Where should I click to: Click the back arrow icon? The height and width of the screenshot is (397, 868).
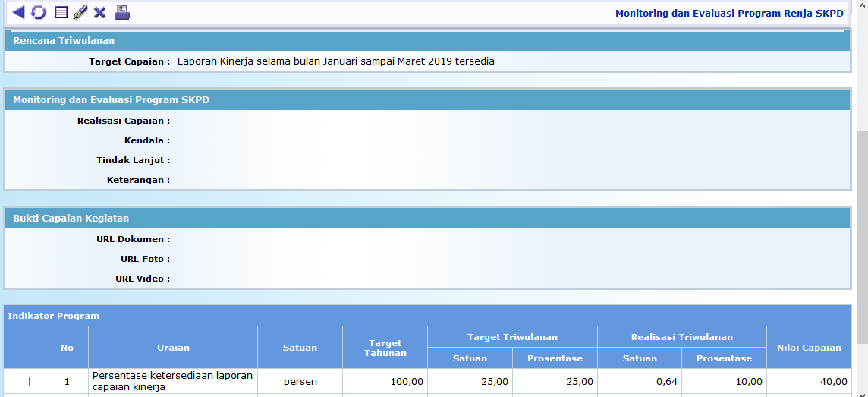coord(18,12)
